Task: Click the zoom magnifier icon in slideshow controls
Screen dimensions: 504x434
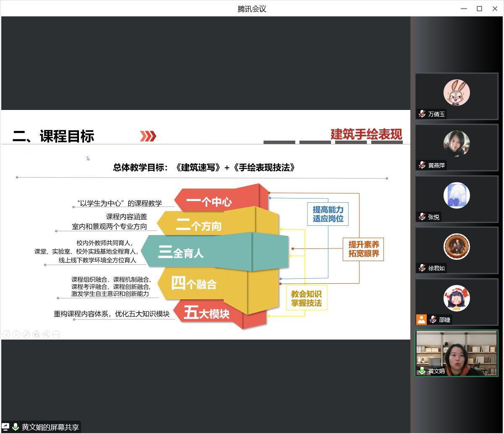Action: (x=46, y=335)
